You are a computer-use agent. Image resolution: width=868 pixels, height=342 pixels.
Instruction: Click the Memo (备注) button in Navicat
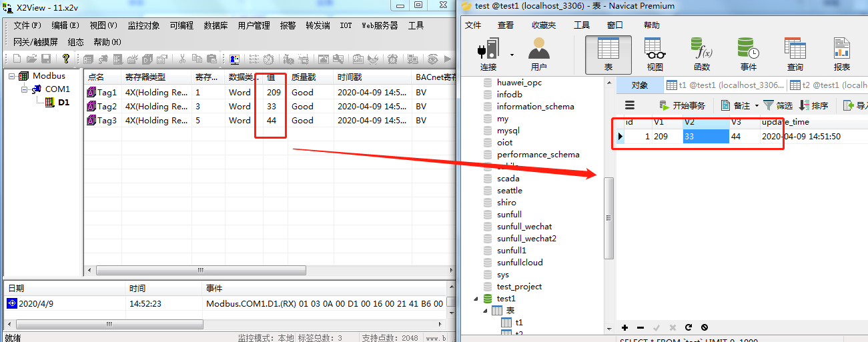point(736,105)
